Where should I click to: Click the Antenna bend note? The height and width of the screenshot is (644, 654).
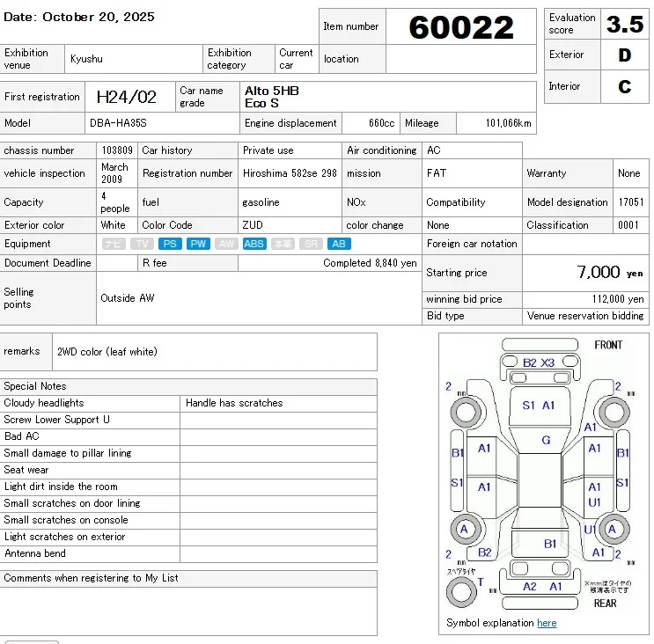tap(35, 553)
